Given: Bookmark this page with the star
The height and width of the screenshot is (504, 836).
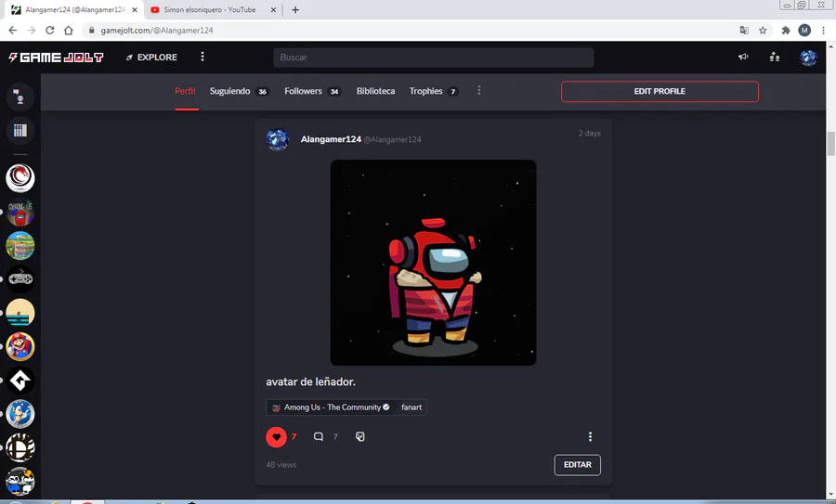Looking at the screenshot, I should click(763, 31).
